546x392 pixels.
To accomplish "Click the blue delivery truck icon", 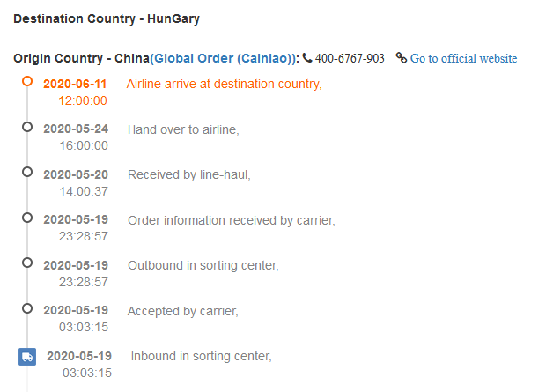I will (27, 356).
